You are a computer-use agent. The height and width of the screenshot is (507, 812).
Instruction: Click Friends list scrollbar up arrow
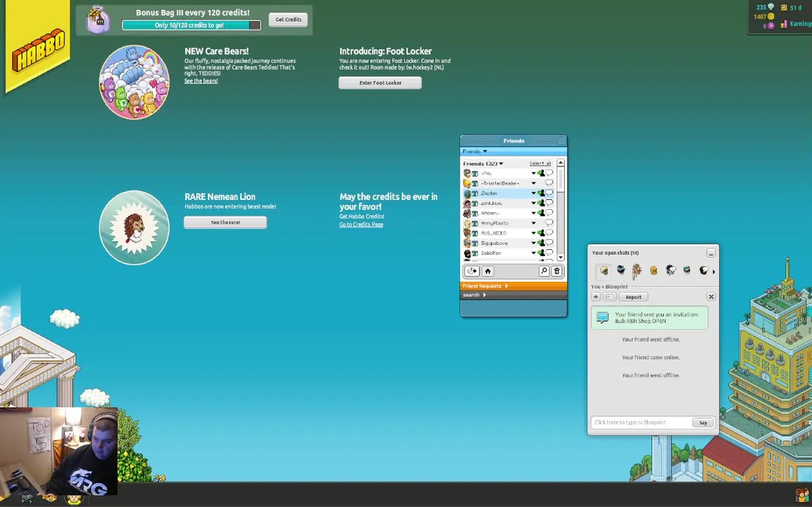tap(561, 163)
